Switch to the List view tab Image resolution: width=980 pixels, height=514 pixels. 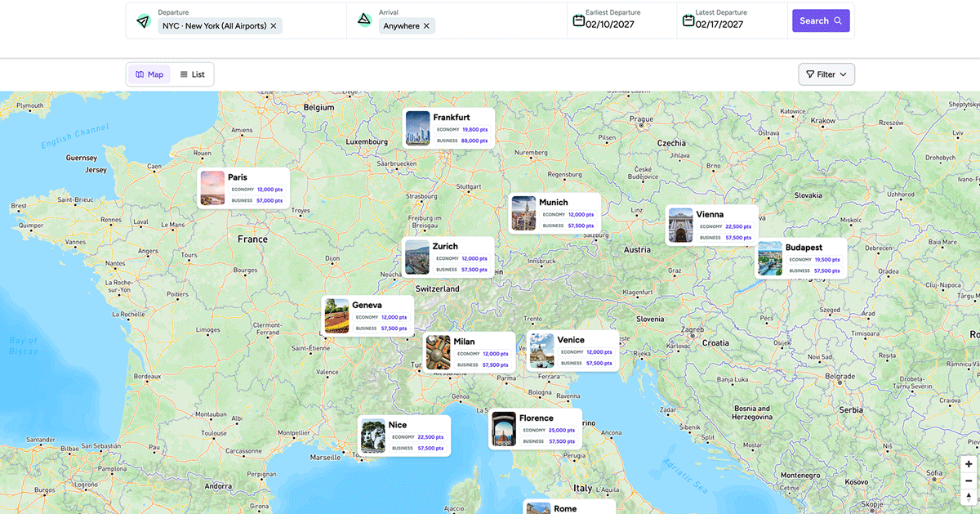tap(193, 74)
